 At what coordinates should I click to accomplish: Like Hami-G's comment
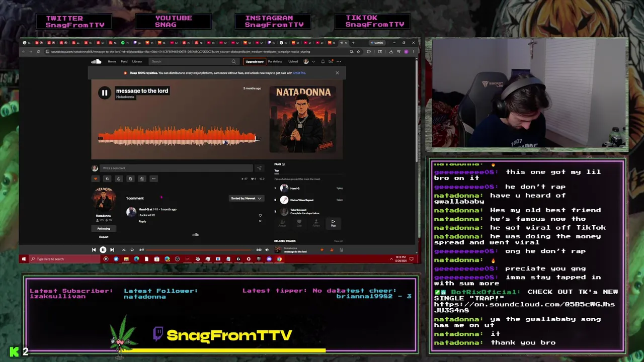(260, 215)
